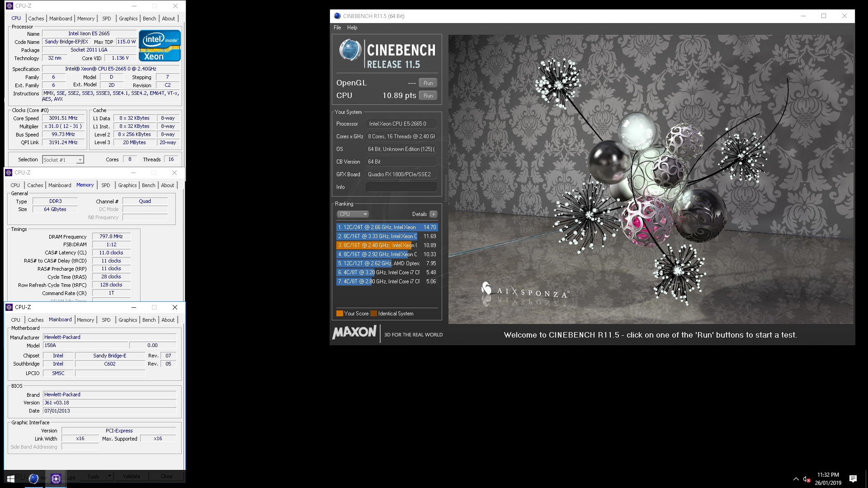Select Graphics tab in the Mainboard CPU-Z window

point(128,320)
